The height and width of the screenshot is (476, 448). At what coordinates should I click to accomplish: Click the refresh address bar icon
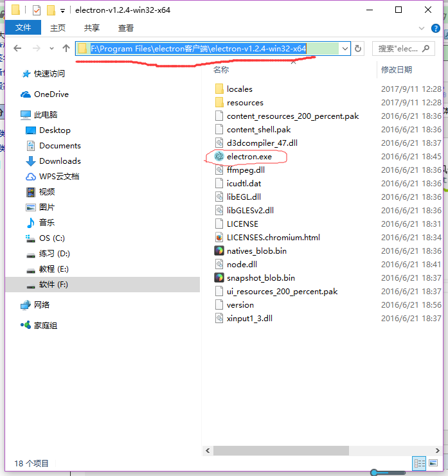358,49
